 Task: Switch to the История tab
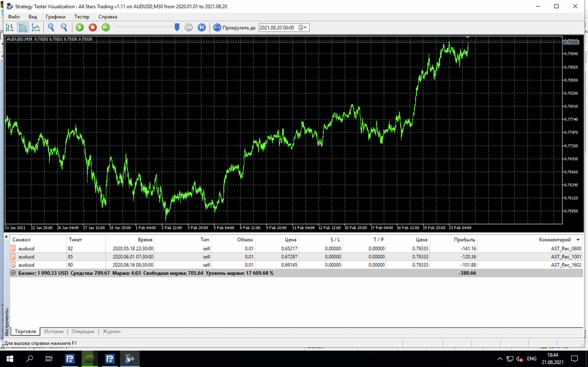click(54, 331)
